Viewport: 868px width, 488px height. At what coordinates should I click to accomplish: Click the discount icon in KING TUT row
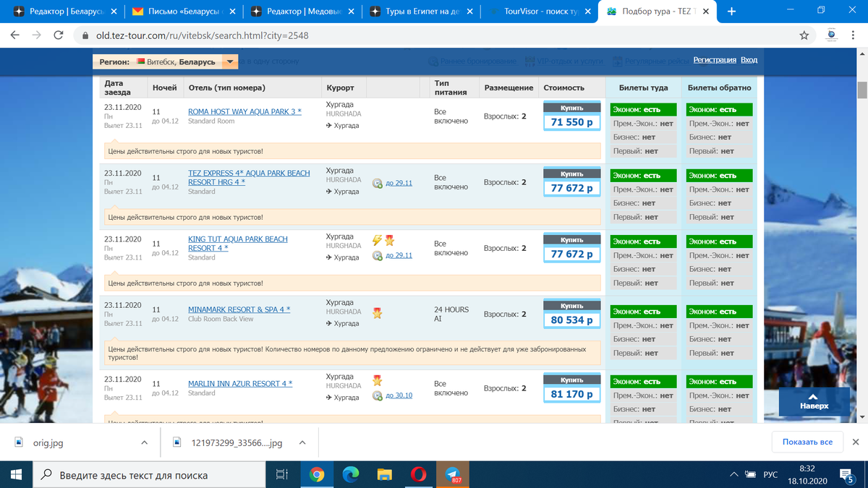378,255
